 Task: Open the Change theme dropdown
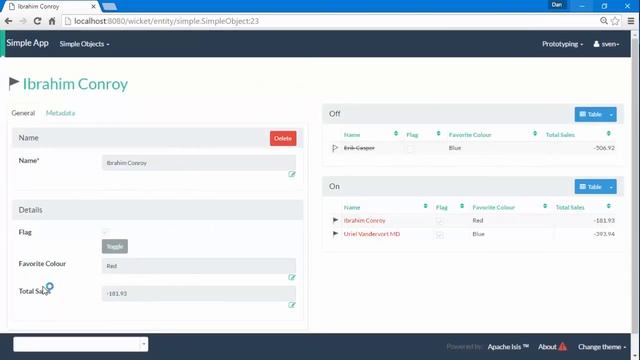602,347
